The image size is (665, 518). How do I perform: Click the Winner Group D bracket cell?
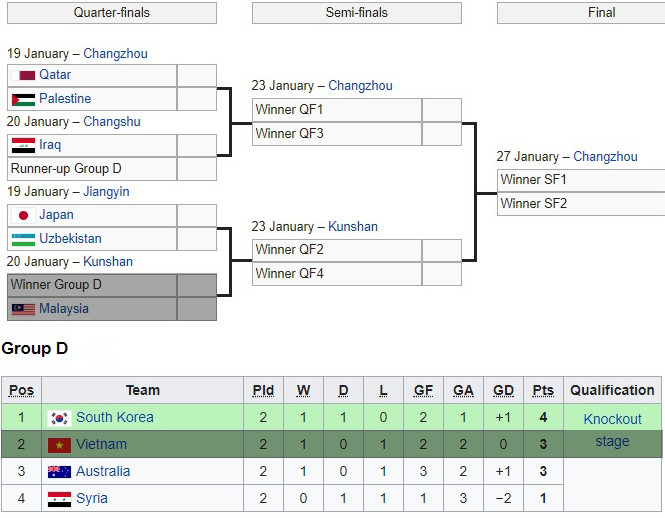click(92, 285)
